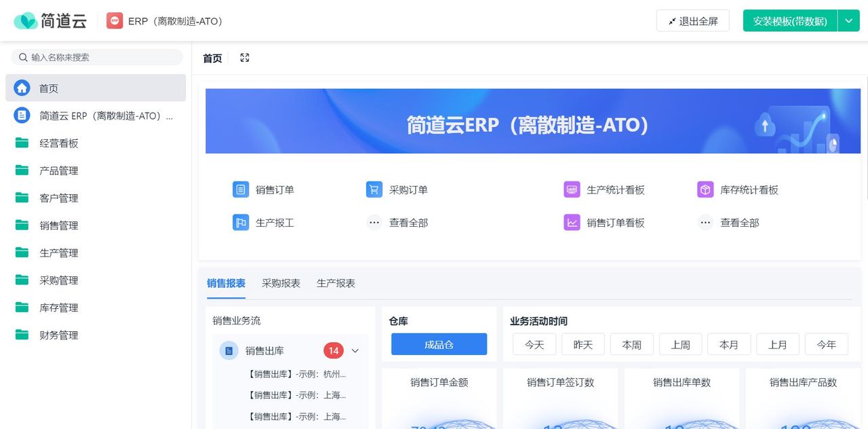Screen dimensions: 868x429
Task: Expand the 销售管理 folder in sidebar
Action: pos(58,225)
